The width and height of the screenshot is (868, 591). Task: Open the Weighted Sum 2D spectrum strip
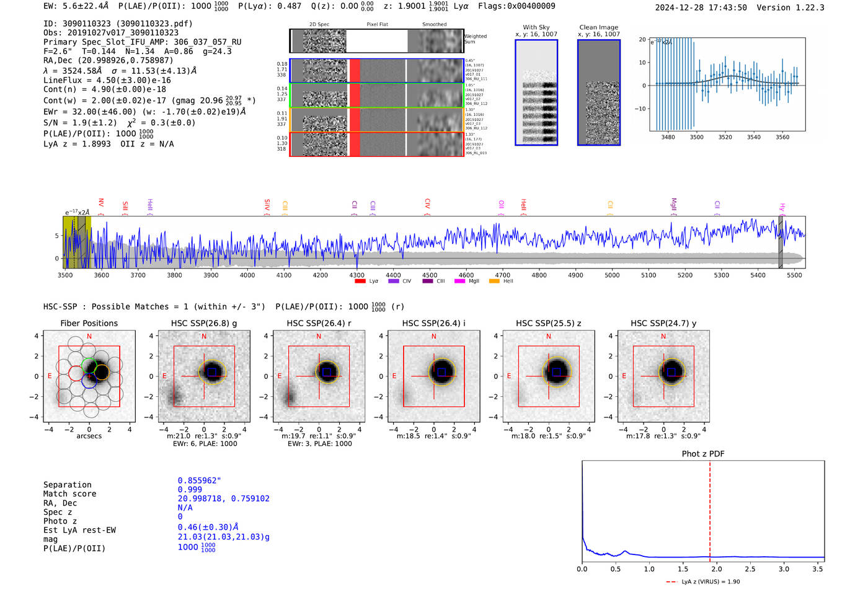tap(376, 41)
